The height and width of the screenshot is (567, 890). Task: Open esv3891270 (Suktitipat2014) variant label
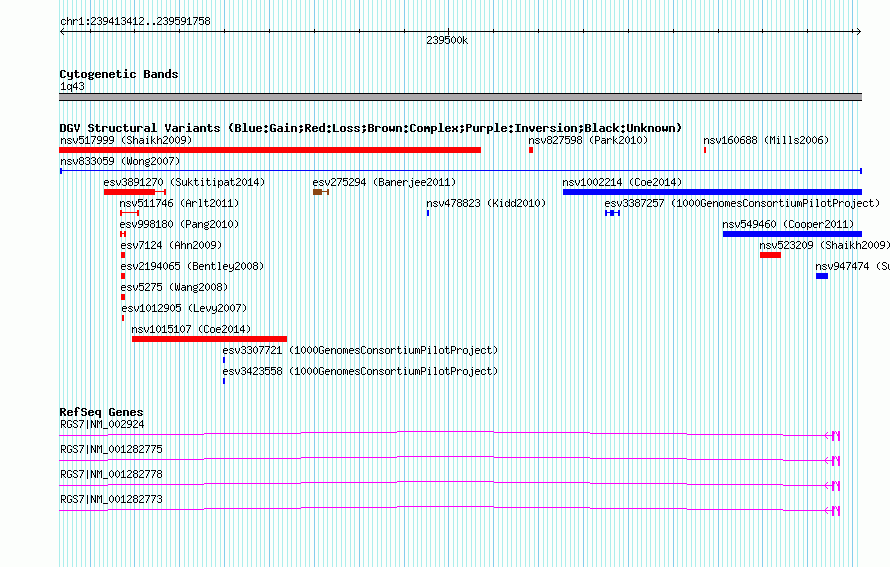pyautogui.click(x=184, y=182)
